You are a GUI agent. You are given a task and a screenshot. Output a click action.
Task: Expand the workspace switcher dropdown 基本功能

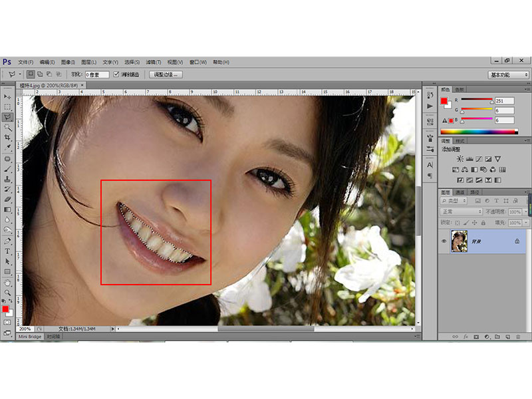point(508,74)
